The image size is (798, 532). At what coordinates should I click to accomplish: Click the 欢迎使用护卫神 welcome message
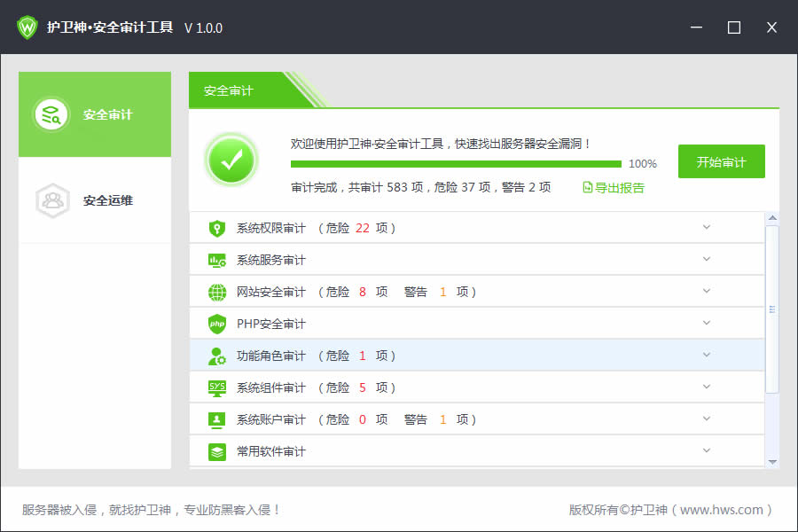(441, 144)
